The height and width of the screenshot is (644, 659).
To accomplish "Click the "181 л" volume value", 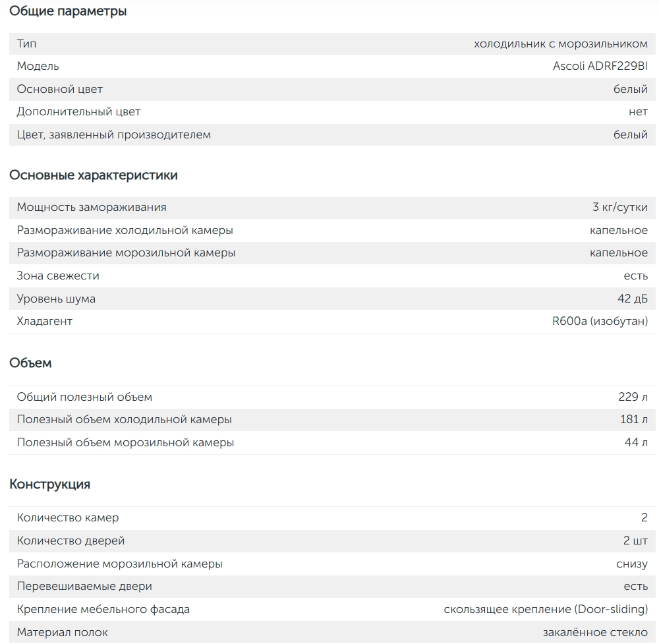I will (633, 419).
